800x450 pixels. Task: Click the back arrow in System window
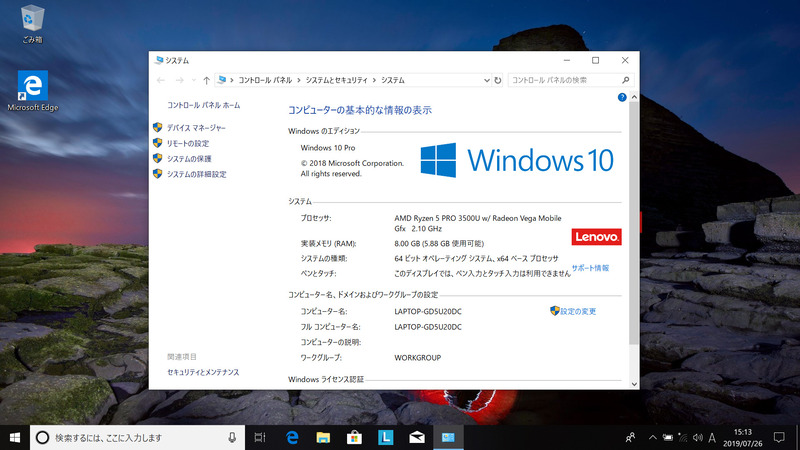point(161,80)
